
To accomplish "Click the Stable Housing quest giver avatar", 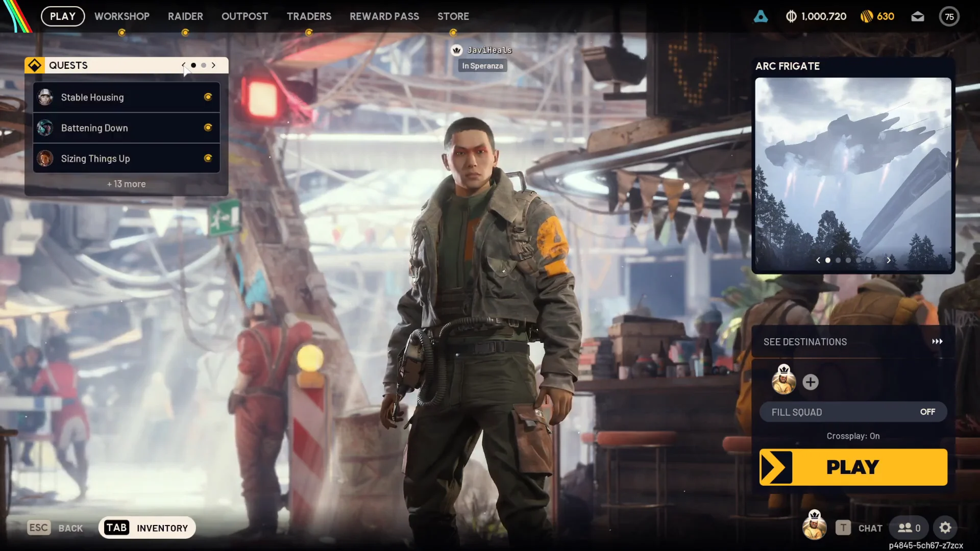I will pos(45,97).
